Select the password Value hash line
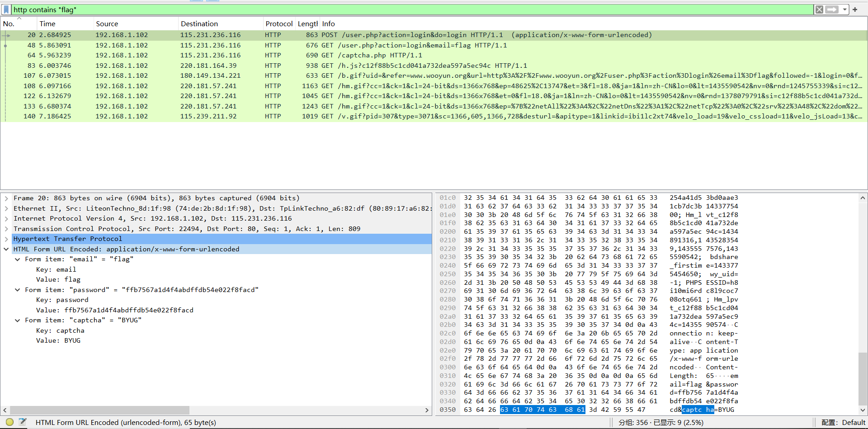Screen dimensions: 868x429 click(115, 310)
